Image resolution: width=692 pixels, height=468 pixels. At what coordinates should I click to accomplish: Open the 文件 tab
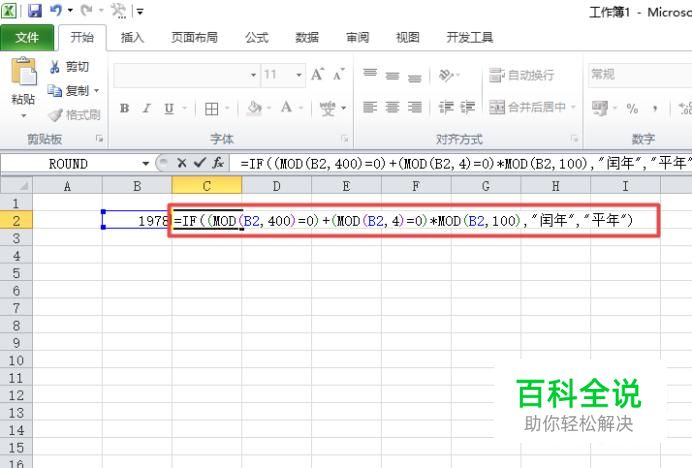point(27,38)
